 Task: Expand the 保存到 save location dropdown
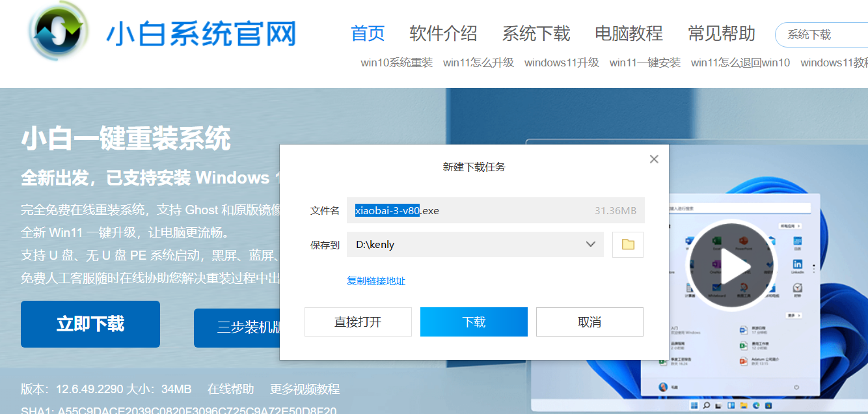(591, 244)
